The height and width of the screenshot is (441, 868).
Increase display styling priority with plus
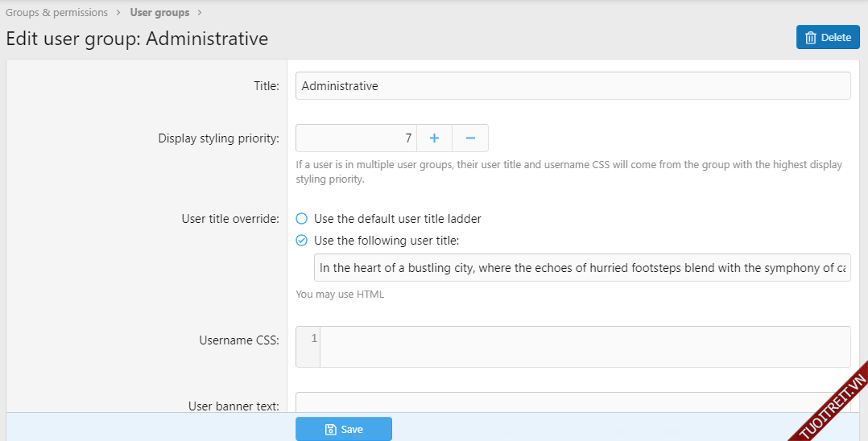pos(434,138)
